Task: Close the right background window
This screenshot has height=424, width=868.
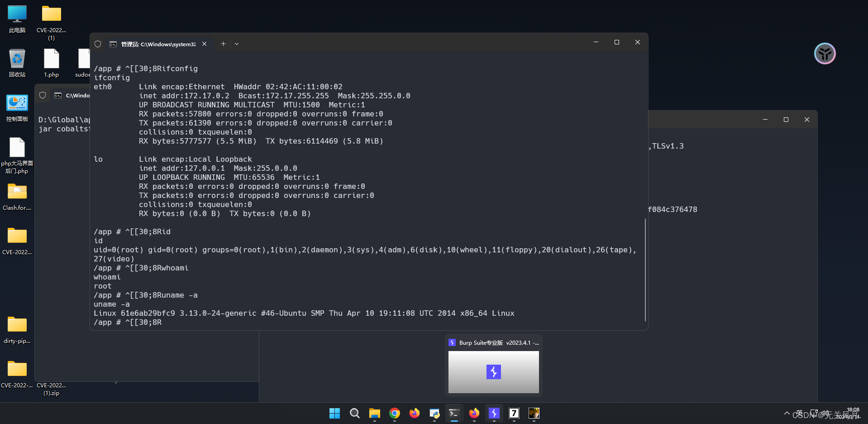Action: 807,120
